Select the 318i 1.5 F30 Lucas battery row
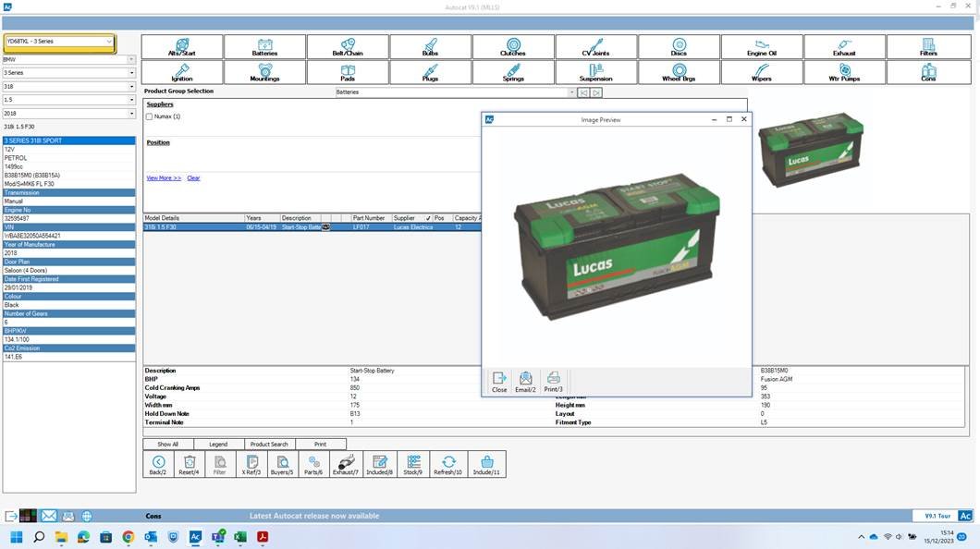This screenshot has width=980, height=549. point(312,227)
